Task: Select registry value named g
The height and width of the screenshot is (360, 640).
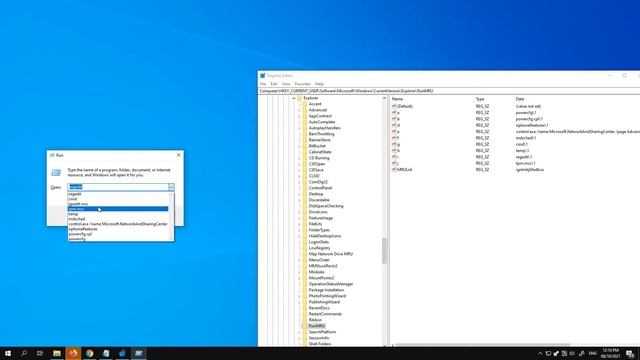Action: point(396,144)
